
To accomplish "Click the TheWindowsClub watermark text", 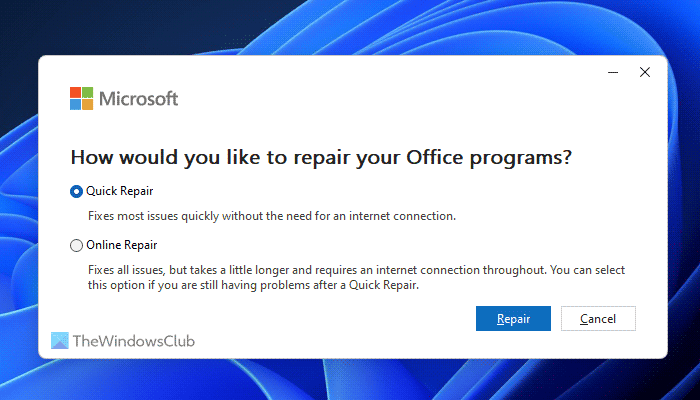I will (x=134, y=341).
